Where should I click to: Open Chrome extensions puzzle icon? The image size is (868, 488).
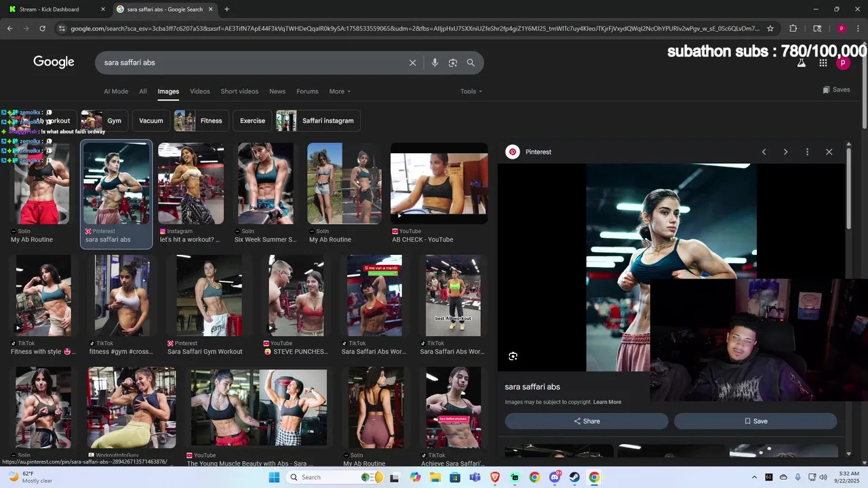793,28
